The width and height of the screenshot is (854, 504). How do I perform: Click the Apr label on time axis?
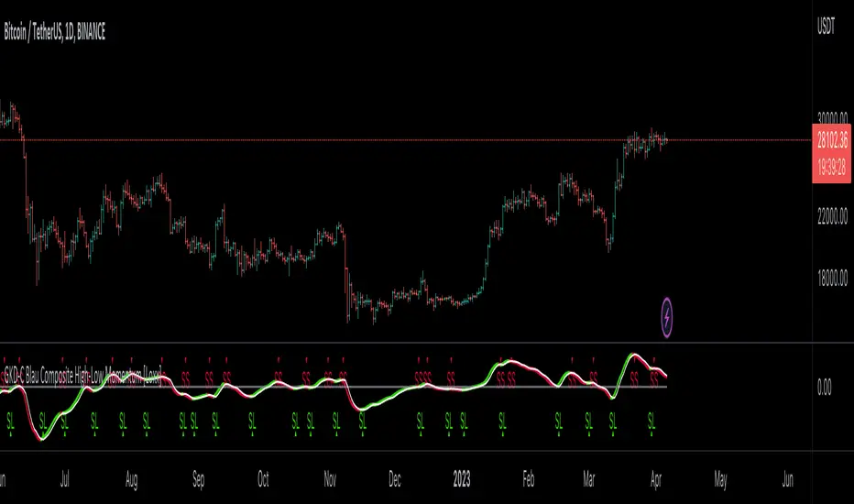pyautogui.click(x=656, y=479)
